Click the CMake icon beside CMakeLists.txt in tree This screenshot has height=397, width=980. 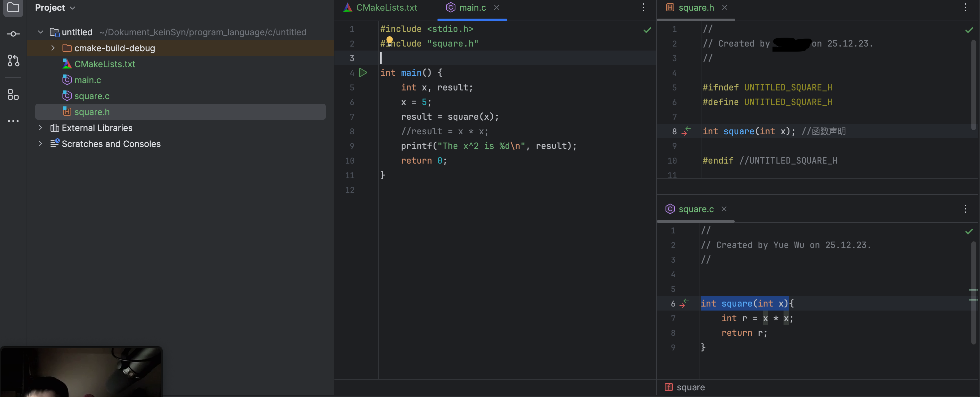click(x=67, y=64)
